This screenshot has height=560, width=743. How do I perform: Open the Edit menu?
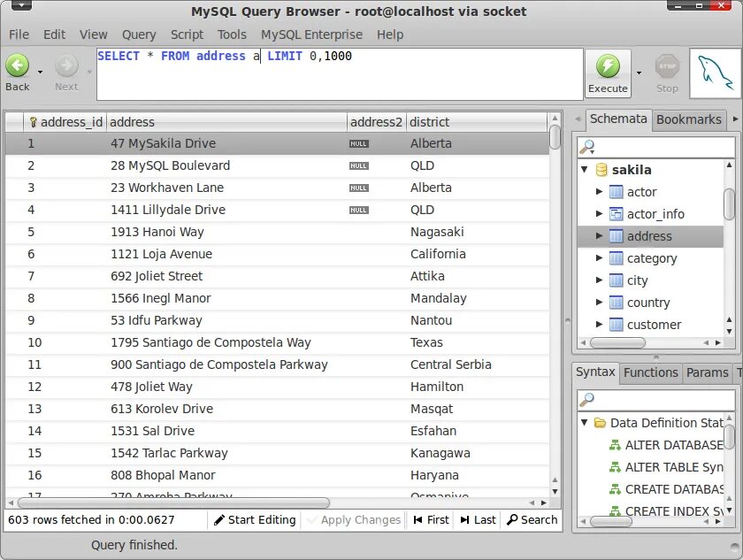click(x=55, y=35)
